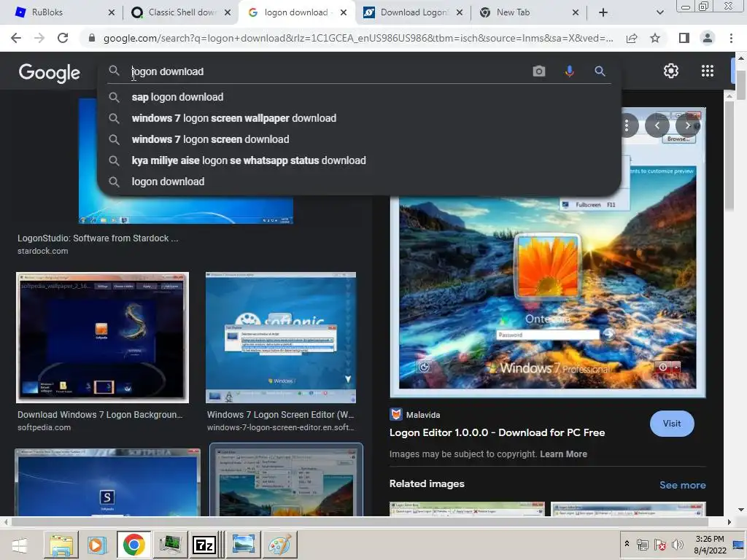Open Google quick settings gear

point(671,71)
